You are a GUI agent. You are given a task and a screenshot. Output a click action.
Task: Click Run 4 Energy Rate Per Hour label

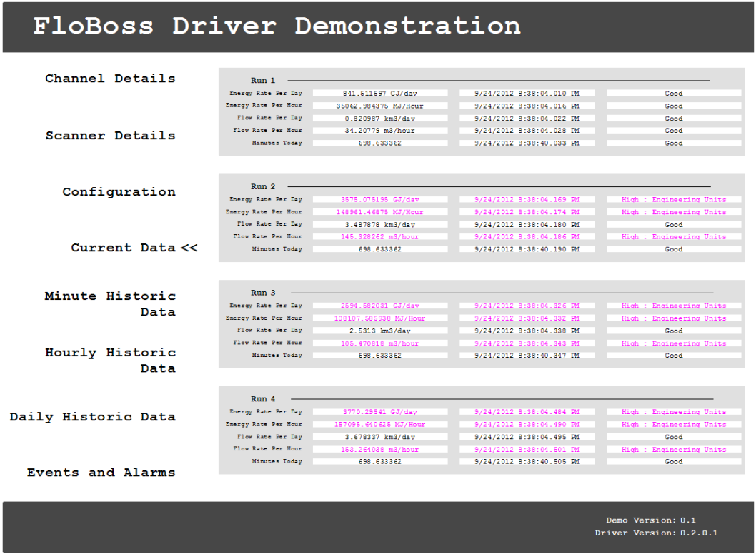(264, 424)
